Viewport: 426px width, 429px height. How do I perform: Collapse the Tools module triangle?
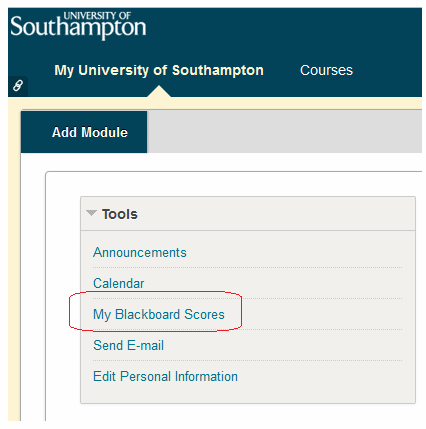[x=91, y=213]
